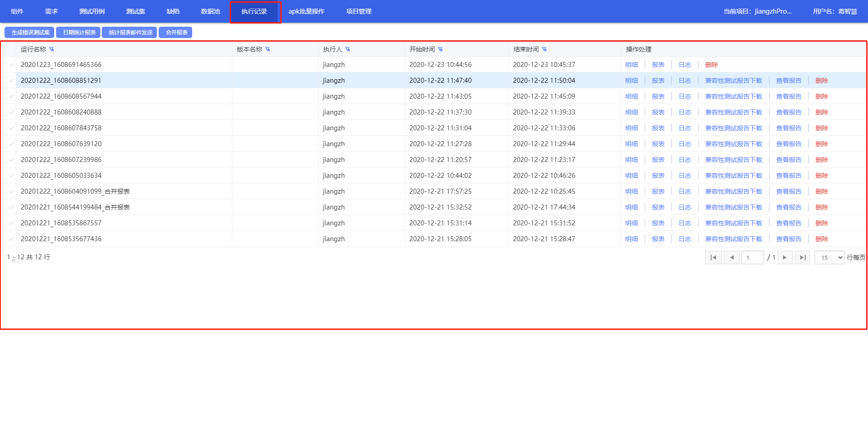
Task: Select checkbox of row 20201222_1608608567944
Action: (x=11, y=96)
